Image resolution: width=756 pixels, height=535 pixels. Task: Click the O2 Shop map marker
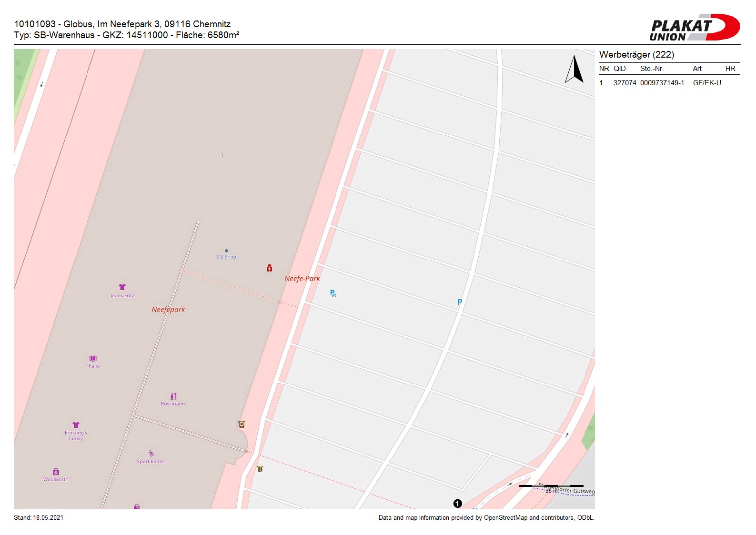[x=226, y=251]
